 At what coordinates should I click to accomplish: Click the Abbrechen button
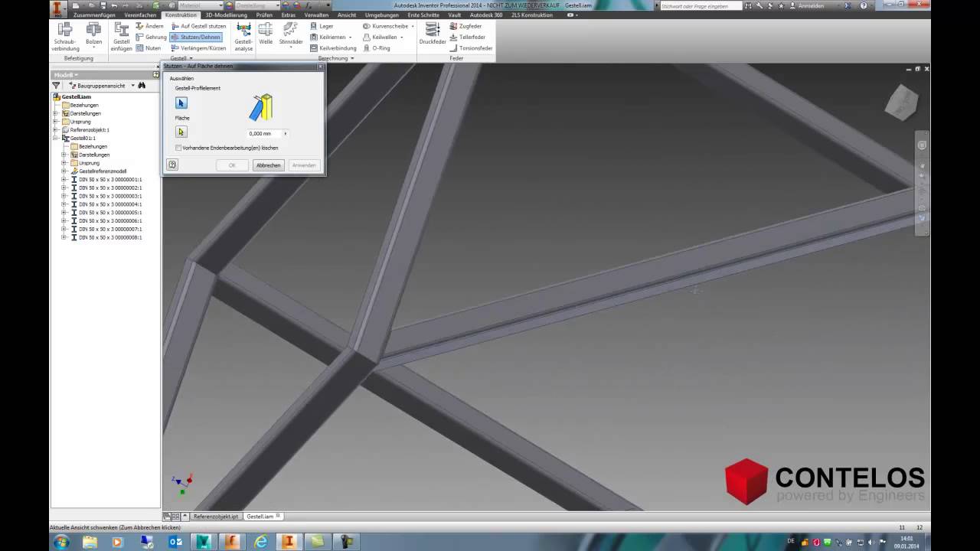point(268,165)
